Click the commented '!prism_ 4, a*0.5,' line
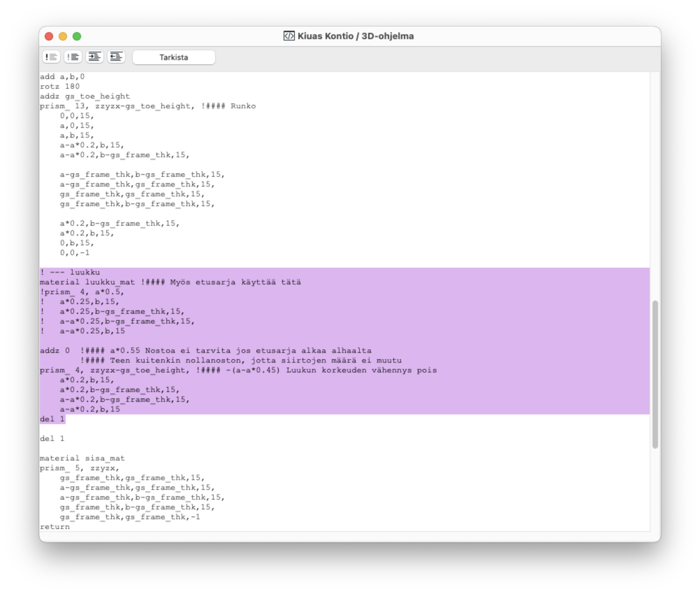This screenshot has height=594, width=700. coord(82,292)
